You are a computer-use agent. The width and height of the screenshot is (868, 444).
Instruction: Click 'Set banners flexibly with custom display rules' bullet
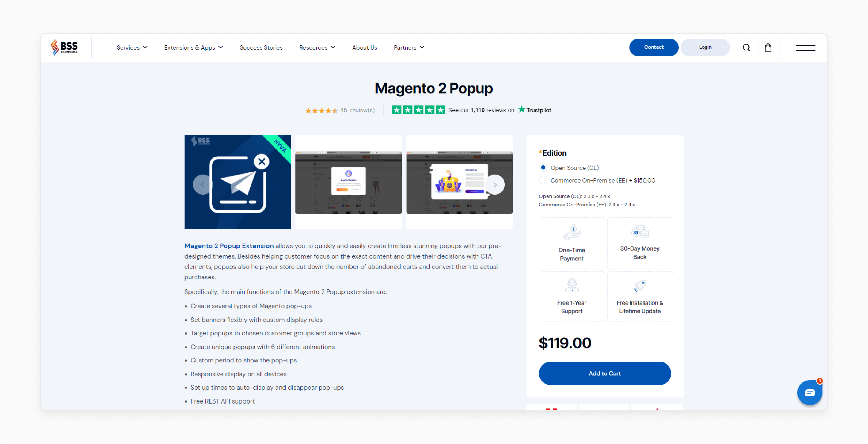256,320
